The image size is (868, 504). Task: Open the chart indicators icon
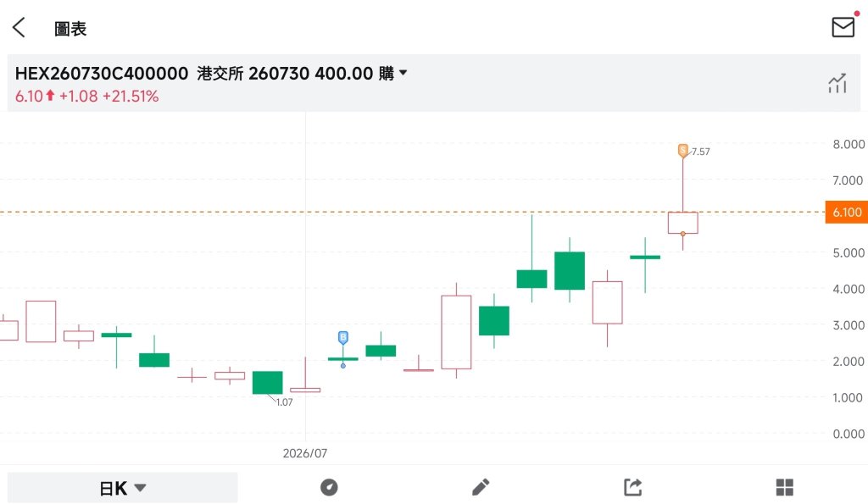837,84
